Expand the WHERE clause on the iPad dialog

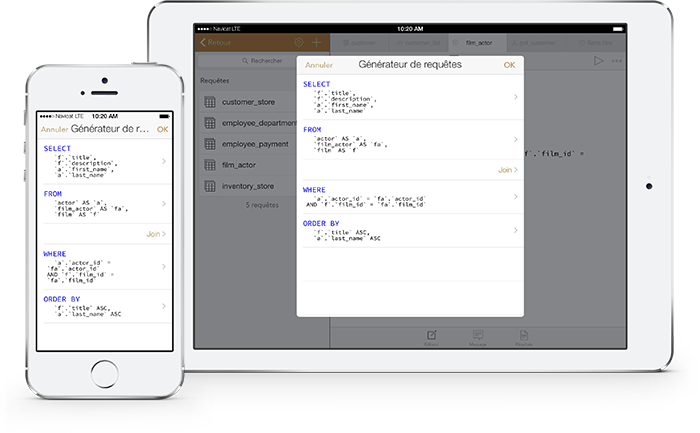click(515, 196)
